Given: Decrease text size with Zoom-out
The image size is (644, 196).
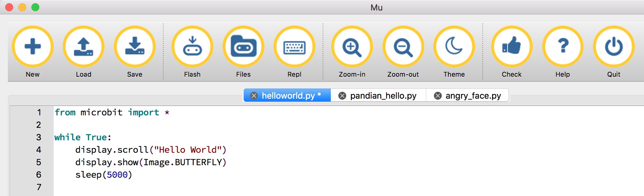Looking at the screenshot, I should point(403,47).
